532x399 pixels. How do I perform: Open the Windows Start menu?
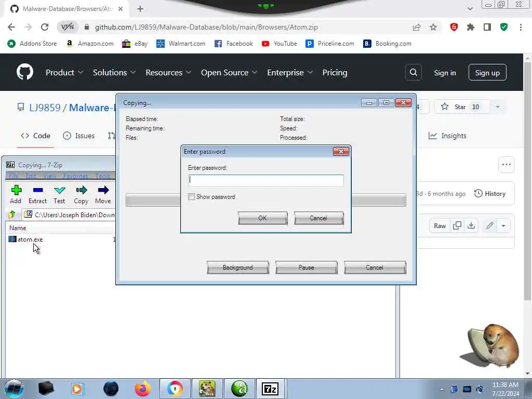14,389
